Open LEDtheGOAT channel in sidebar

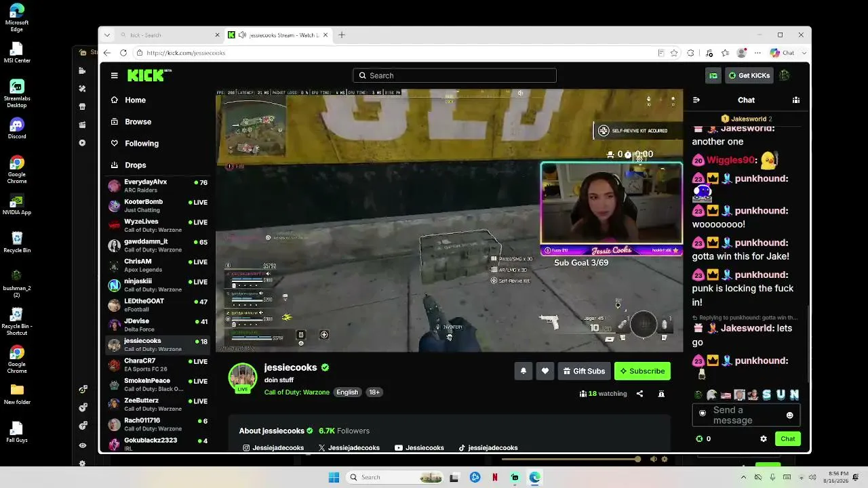(157, 305)
